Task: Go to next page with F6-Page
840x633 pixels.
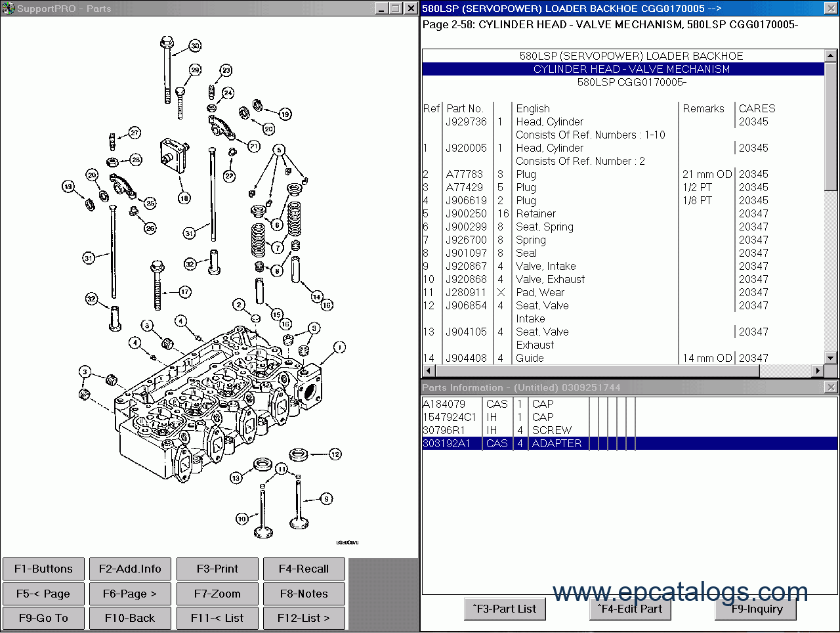Action: point(130,594)
